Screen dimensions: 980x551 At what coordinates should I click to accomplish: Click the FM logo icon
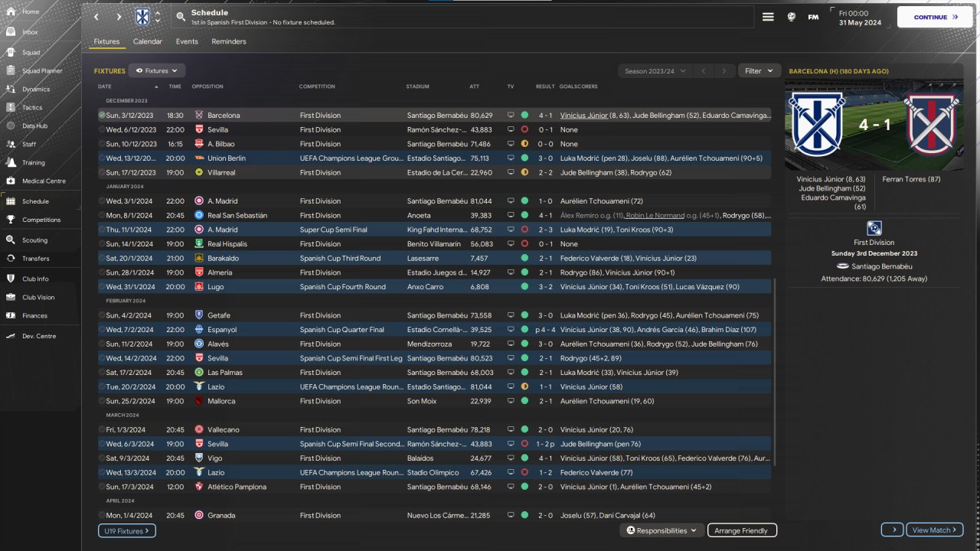(x=813, y=17)
